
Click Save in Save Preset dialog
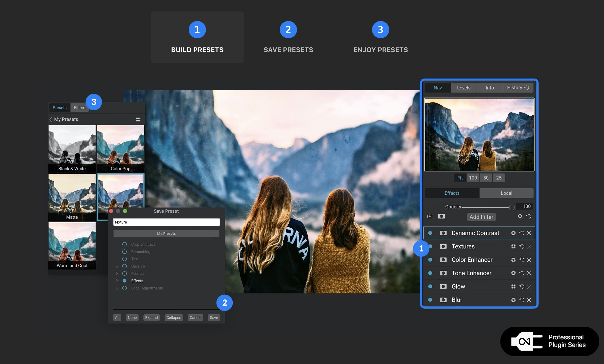pyautogui.click(x=214, y=317)
